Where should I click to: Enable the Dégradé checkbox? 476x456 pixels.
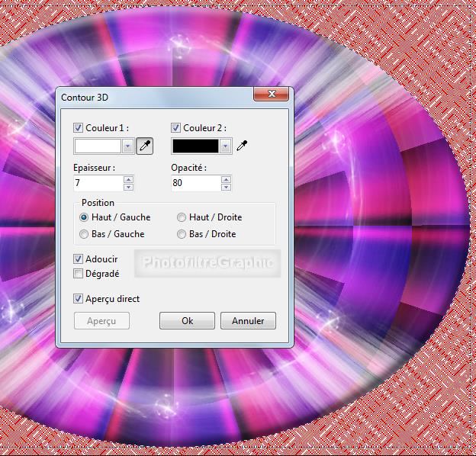[79, 274]
